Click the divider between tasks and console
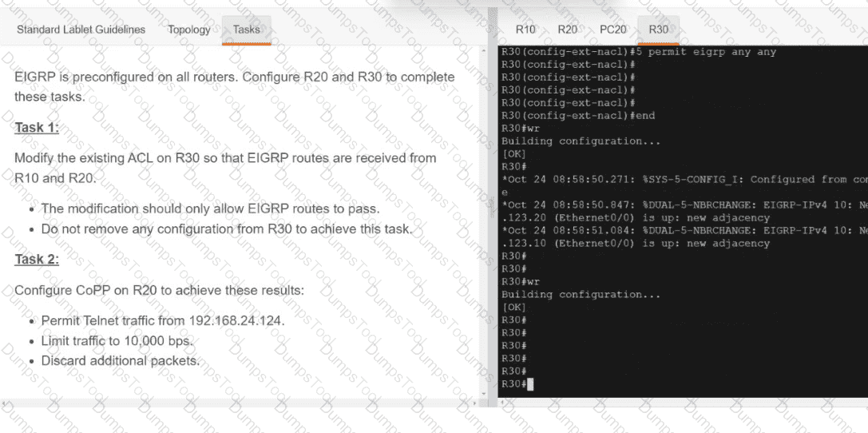 492,224
